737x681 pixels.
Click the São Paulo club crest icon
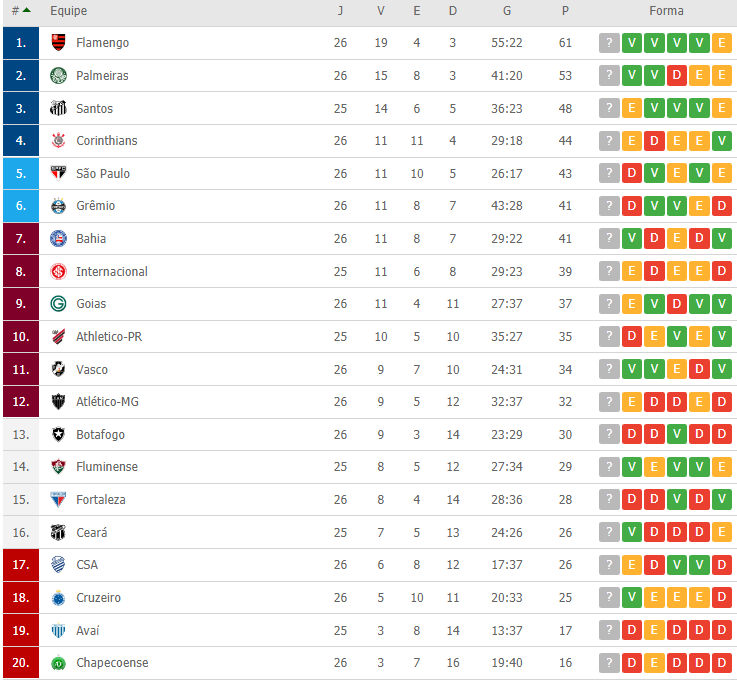58,173
